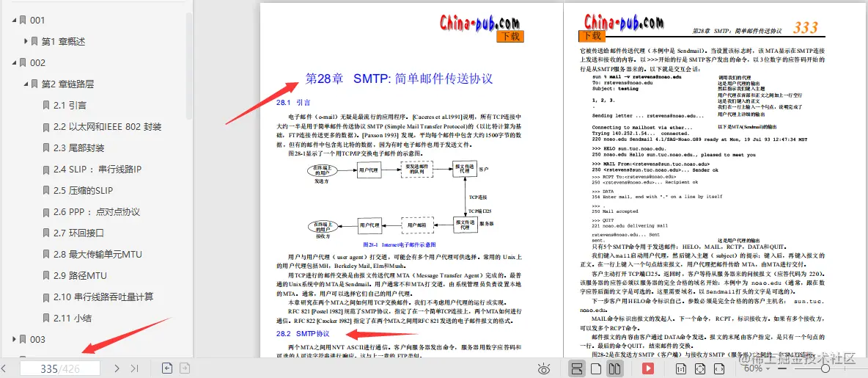Start the slideshow playback
The width and height of the screenshot is (868, 378).
[x=647, y=368]
